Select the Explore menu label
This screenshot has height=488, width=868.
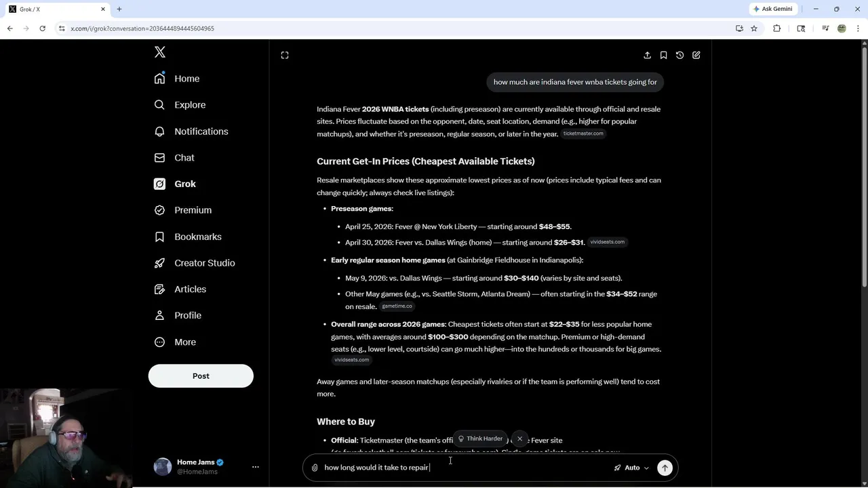(190, 105)
